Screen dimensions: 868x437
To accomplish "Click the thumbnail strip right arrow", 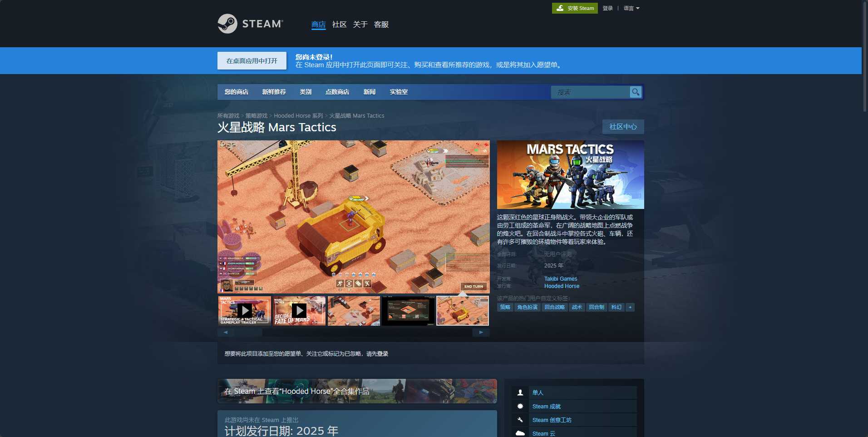I will pyautogui.click(x=481, y=333).
